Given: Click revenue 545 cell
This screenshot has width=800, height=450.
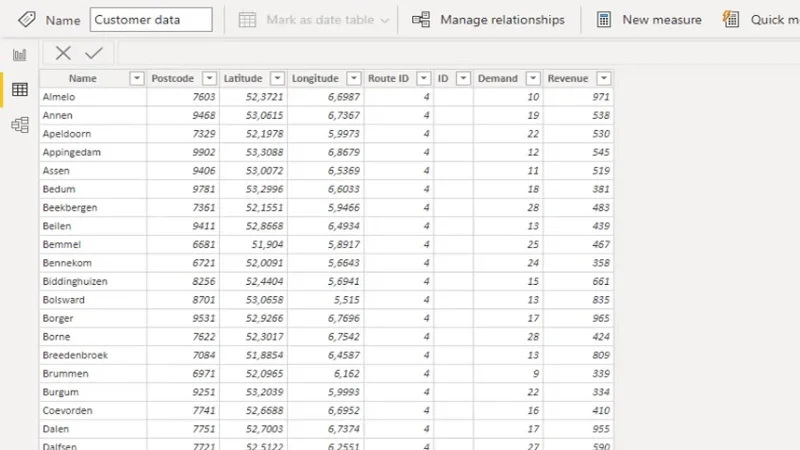Looking at the screenshot, I should point(578,152).
